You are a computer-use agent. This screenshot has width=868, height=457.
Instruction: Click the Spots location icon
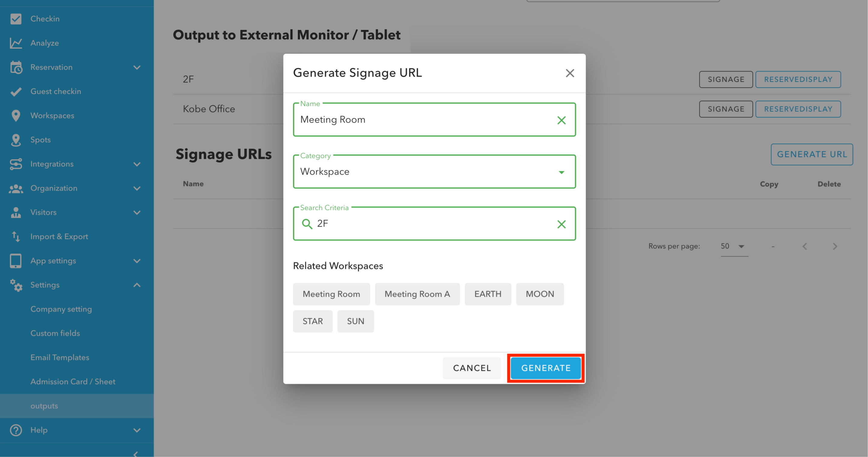(x=16, y=140)
